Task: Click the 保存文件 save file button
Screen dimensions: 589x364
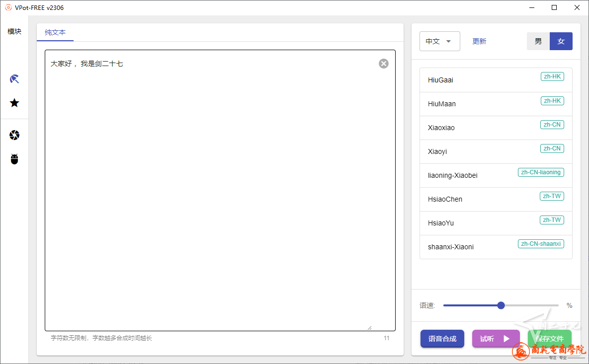Action: [549, 339]
